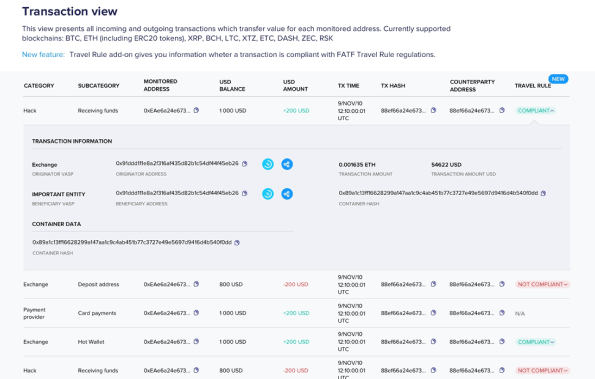The height and width of the screenshot is (379, 595).
Task: Copy monitored address in Hot Wallet row
Action: (x=196, y=341)
